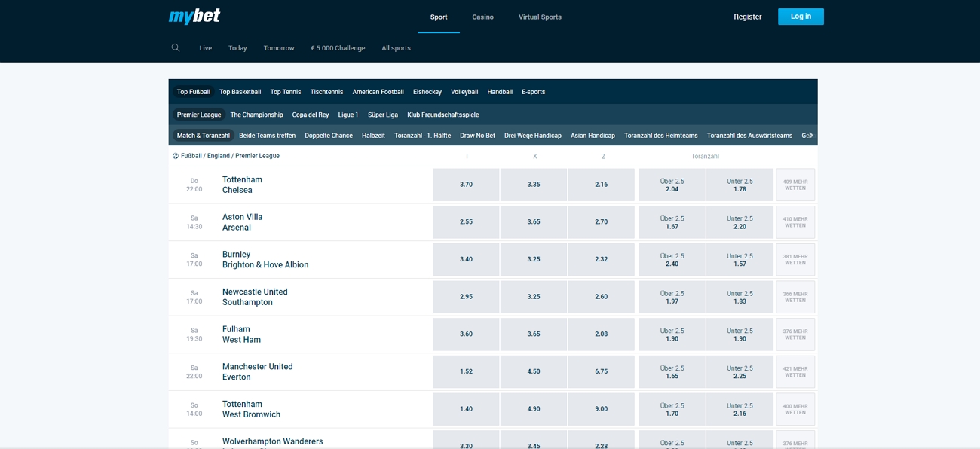
Task: Select Halbzeit market
Action: 373,136
